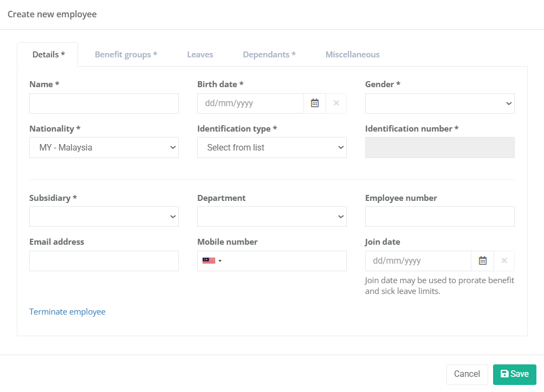
Task: Expand the Department dropdown
Action: (271, 217)
